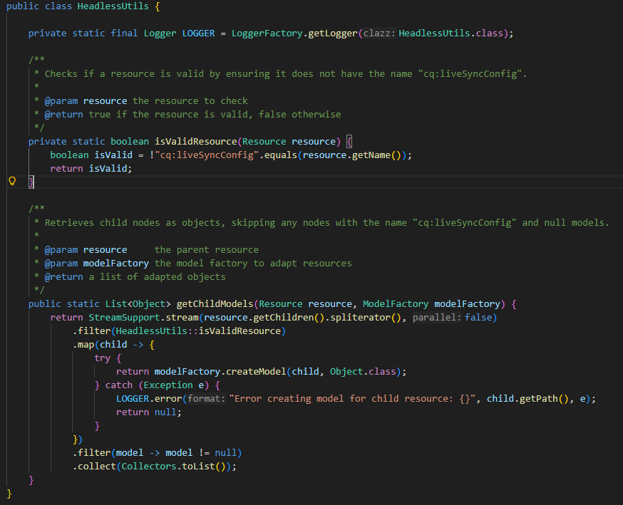This screenshot has height=505, width=623.
Task: Click the createModel method call
Action: [256, 371]
